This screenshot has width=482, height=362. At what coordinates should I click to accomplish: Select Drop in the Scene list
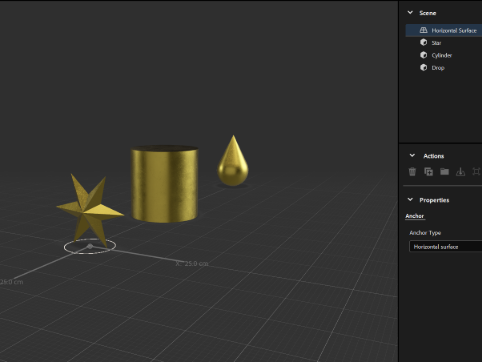point(438,68)
